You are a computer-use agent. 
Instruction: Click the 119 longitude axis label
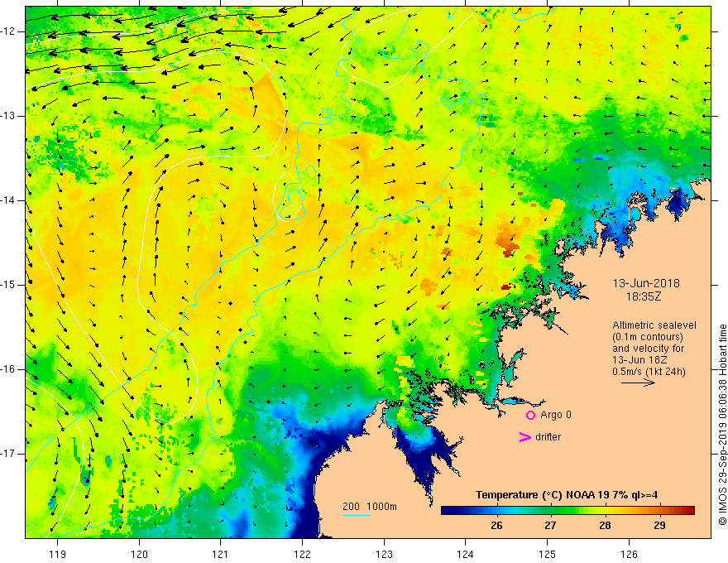point(57,554)
